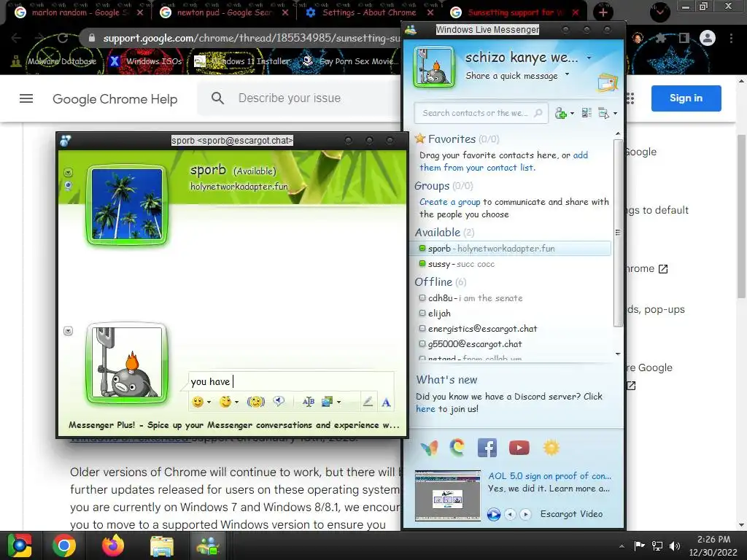
Task: Select the sussy contact in Available
Action: point(511,264)
